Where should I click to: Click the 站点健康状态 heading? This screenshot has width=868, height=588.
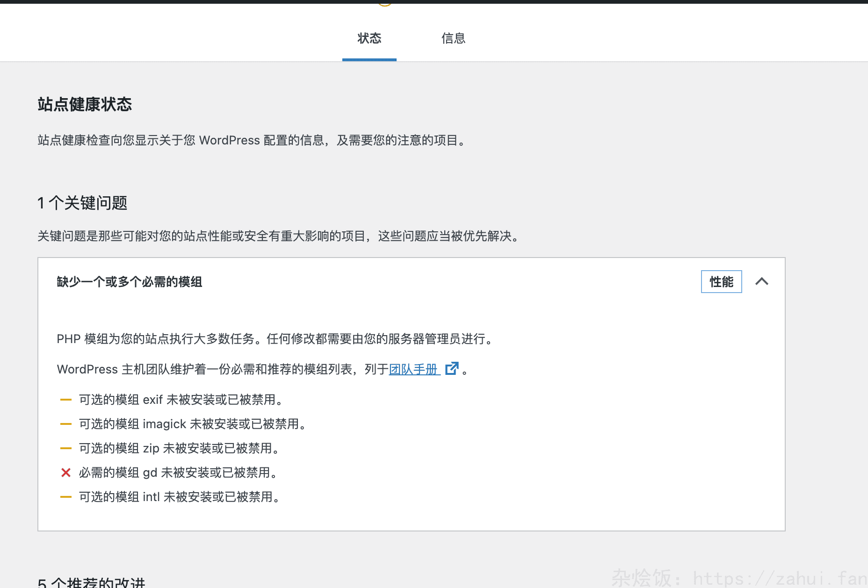(85, 104)
